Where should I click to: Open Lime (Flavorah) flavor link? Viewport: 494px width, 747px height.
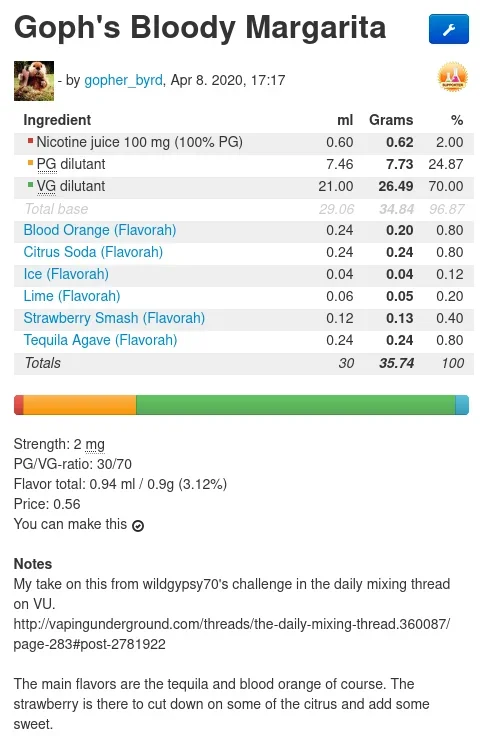[72, 296]
